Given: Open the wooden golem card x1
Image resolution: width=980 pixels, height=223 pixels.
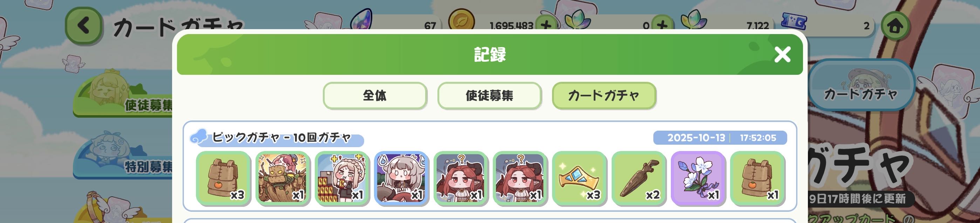Looking at the screenshot, I should 283,178.
